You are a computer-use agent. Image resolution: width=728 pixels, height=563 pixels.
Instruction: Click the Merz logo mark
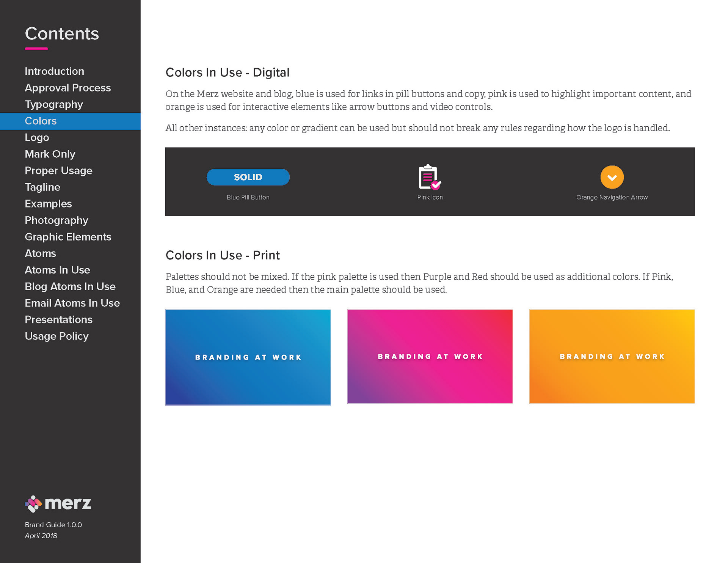pyautogui.click(x=33, y=504)
